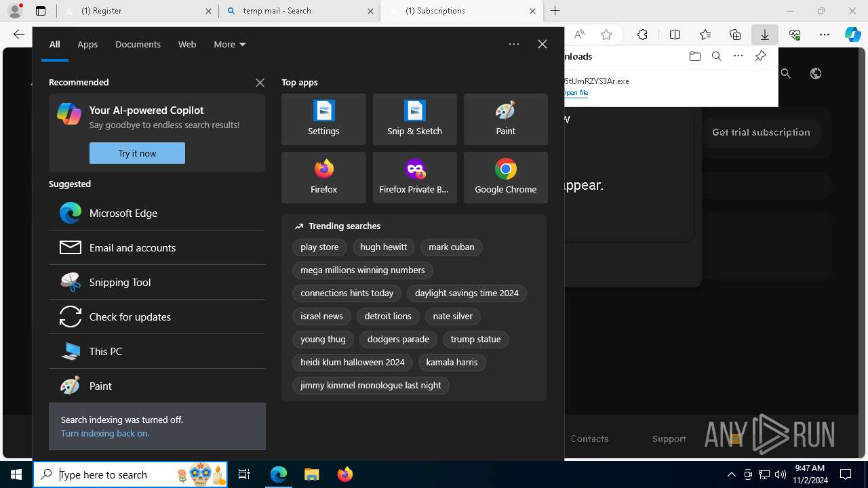Image resolution: width=868 pixels, height=488 pixels.
Task: Open Paint in the Suggested list
Action: (157, 386)
